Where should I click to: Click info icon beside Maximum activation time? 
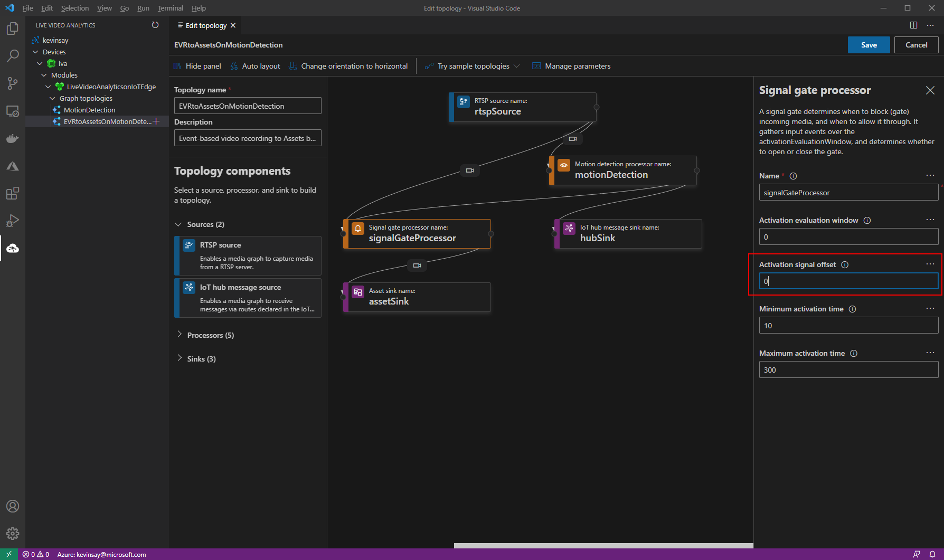(x=854, y=353)
